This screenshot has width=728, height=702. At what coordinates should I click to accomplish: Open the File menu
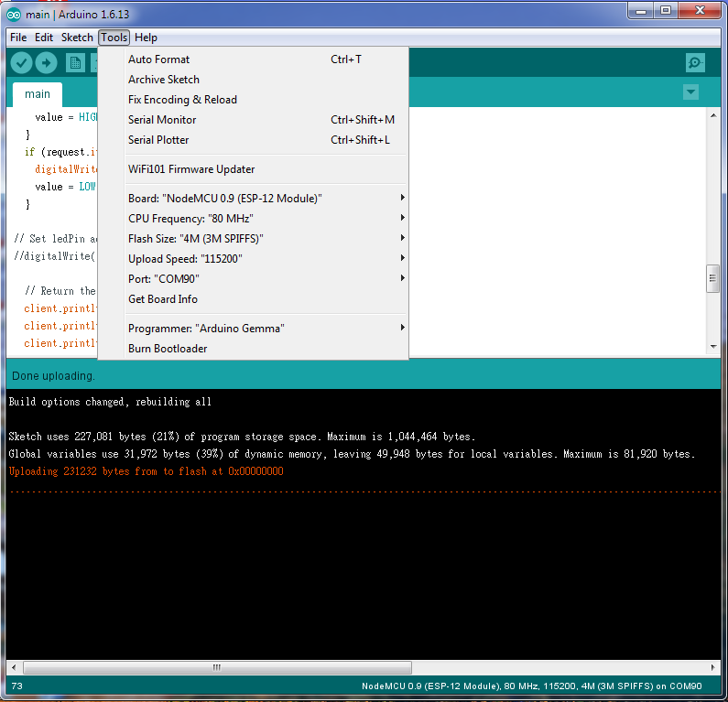pos(18,38)
